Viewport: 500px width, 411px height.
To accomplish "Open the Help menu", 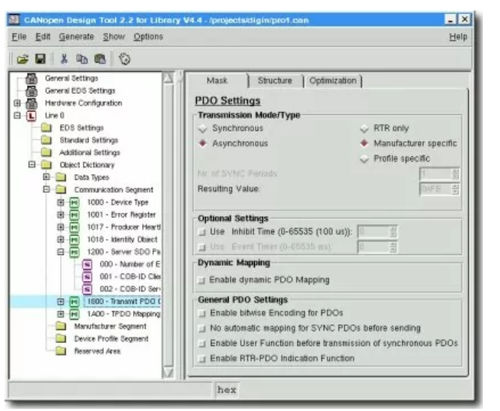I will pyautogui.click(x=458, y=36).
